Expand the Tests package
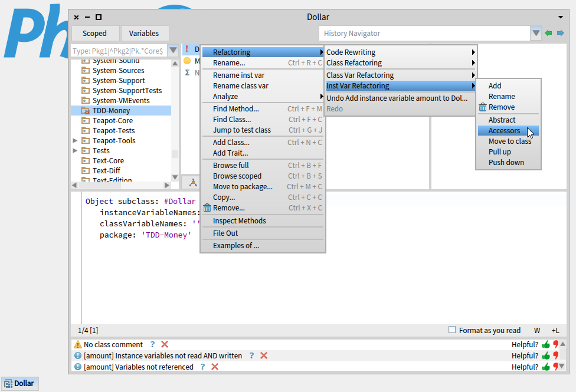 pyautogui.click(x=76, y=150)
